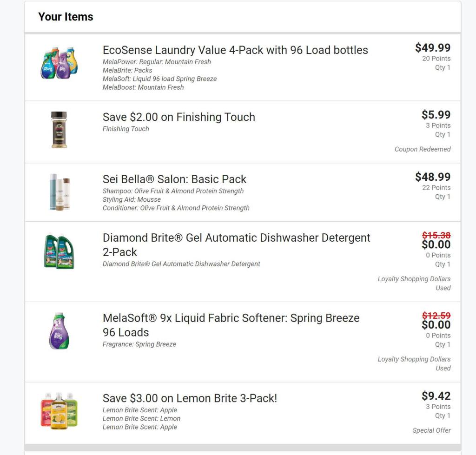The width and height of the screenshot is (476, 455).
Task: Select the purple MelaSoft fabric softener image
Action: click(x=59, y=331)
